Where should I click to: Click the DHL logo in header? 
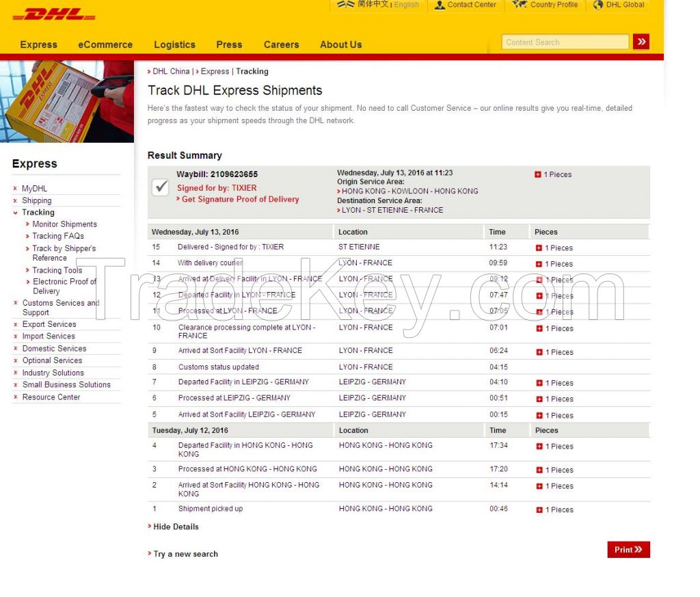point(54,14)
